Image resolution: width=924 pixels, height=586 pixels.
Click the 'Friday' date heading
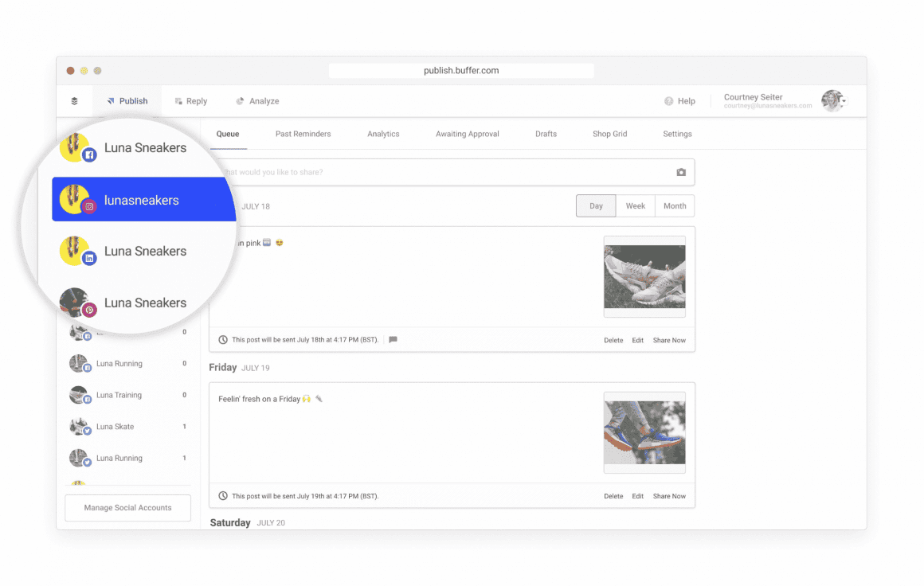(x=223, y=368)
